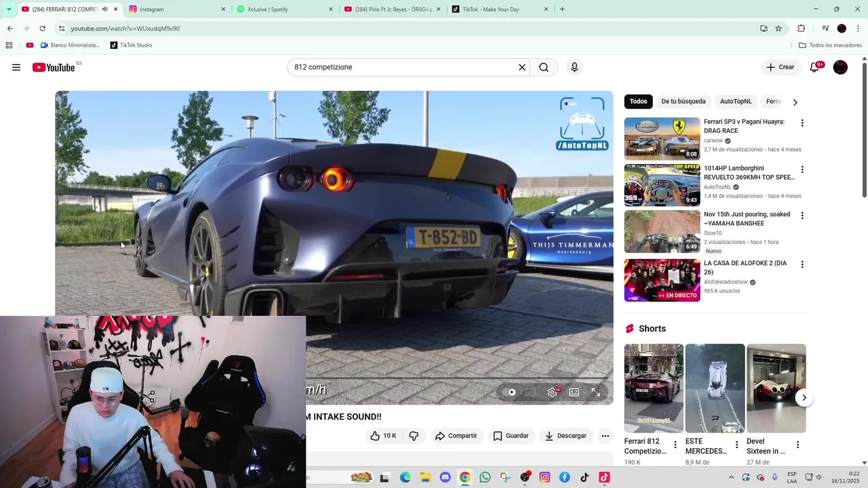Switch player to theater mode

[x=574, y=392]
